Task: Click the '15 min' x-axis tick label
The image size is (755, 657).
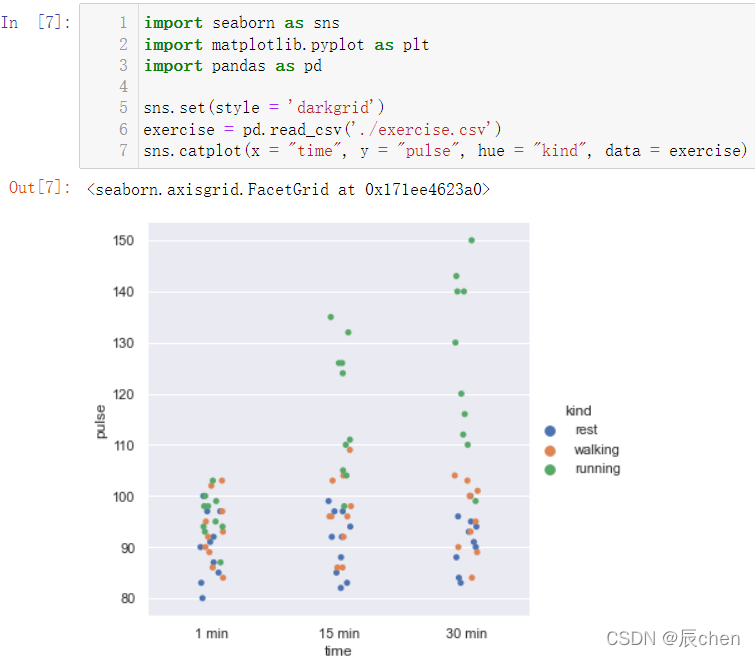Action: pyautogui.click(x=339, y=633)
